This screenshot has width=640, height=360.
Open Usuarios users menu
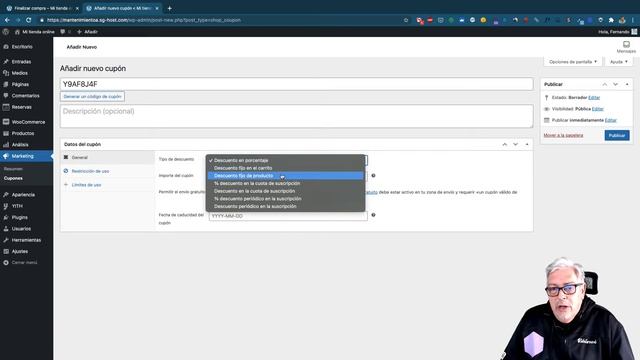tap(21, 229)
